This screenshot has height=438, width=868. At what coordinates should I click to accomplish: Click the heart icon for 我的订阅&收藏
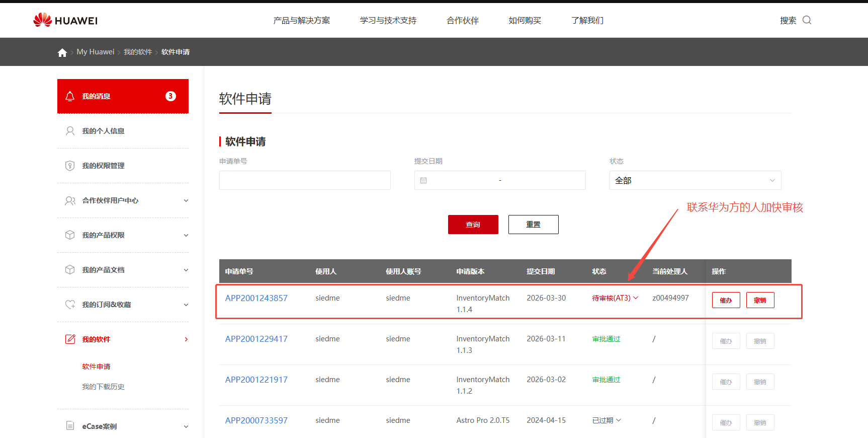70,305
